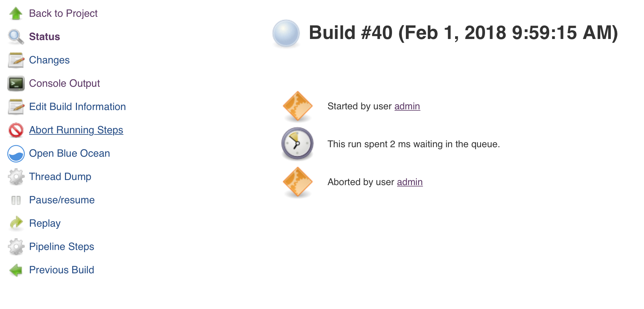Click the pause bars icon

(x=16, y=200)
